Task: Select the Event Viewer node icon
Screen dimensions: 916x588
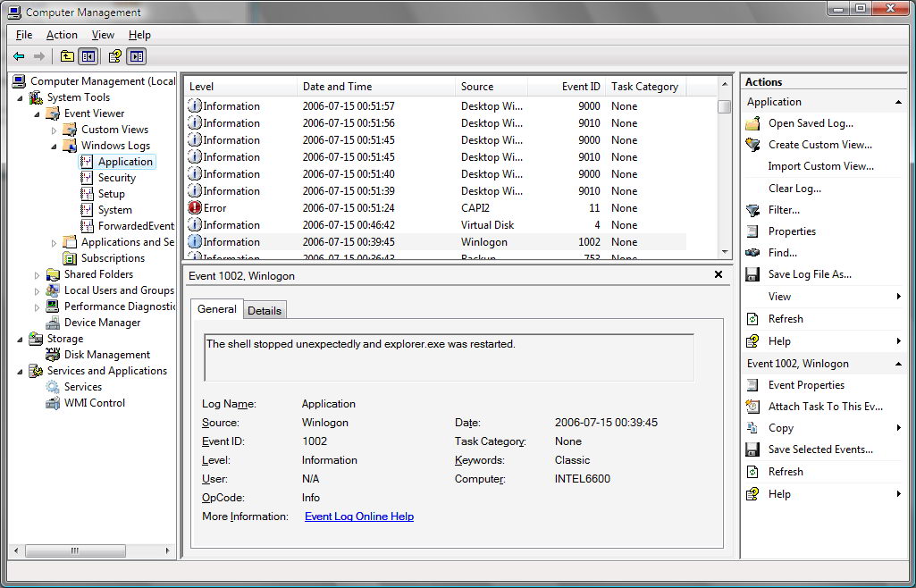Action: 53,113
